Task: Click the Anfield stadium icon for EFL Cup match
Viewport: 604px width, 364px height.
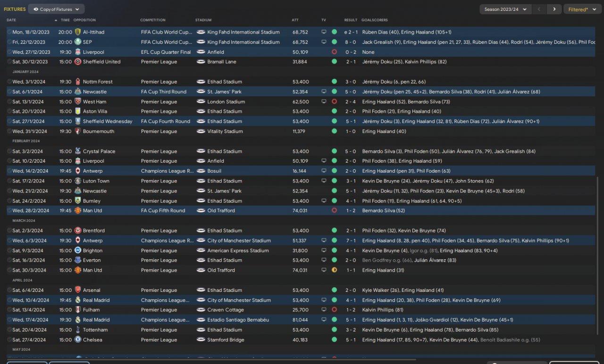Action: (x=201, y=52)
